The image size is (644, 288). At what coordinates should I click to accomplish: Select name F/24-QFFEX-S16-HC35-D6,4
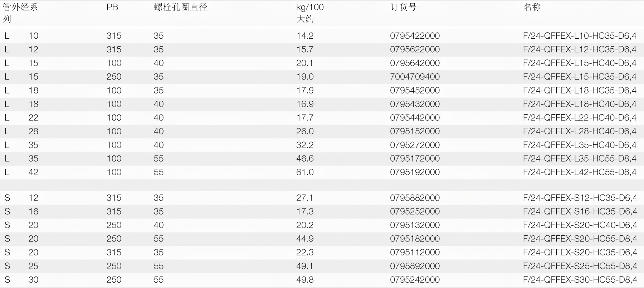pos(580,212)
